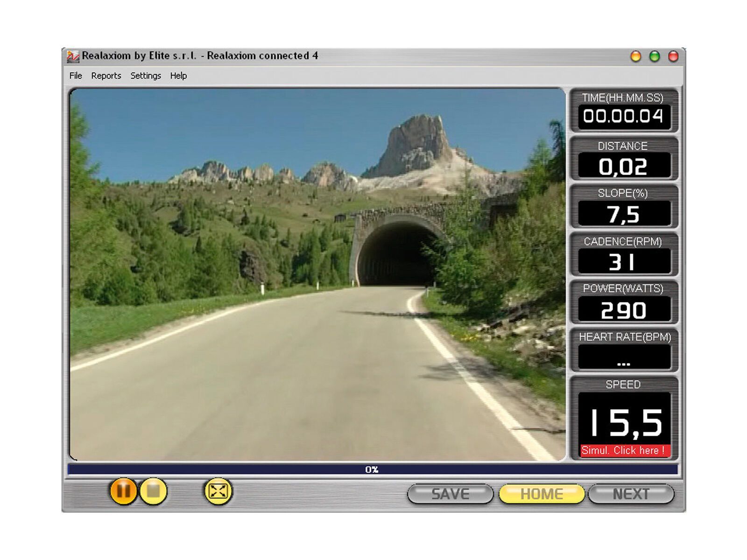This screenshot has width=747, height=560.
Task: Return to the HOME screen
Action: point(543,494)
